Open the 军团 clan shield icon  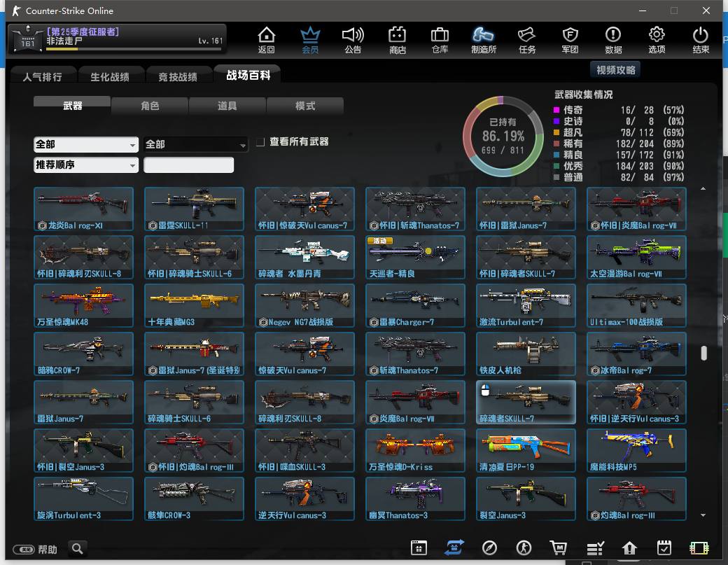(x=570, y=40)
